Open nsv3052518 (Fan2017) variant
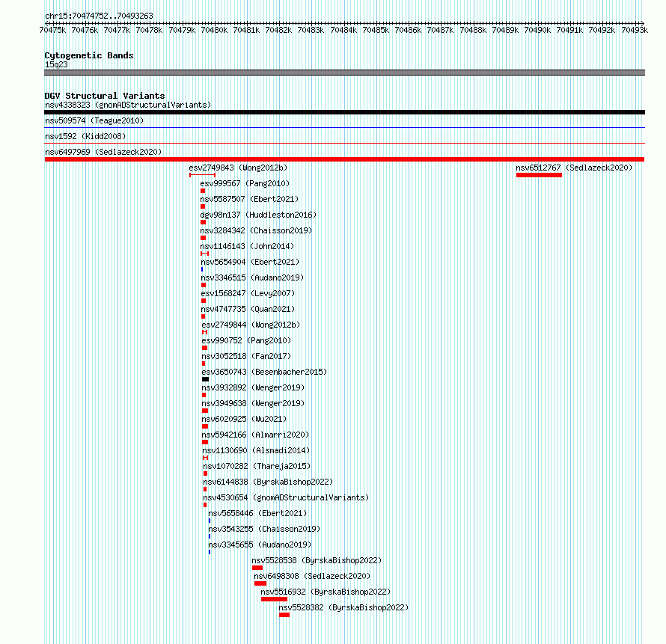This screenshot has width=666, height=644. [x=246, y=356]
